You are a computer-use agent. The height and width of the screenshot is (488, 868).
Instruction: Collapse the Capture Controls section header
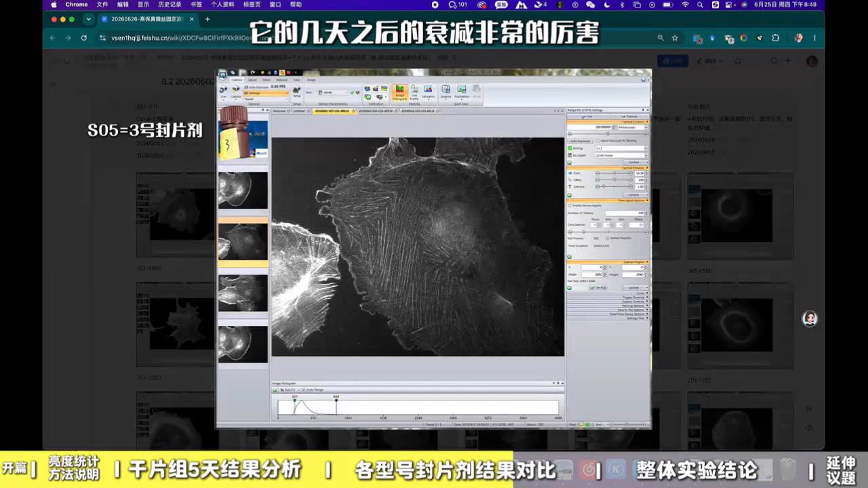pyautogui.click(x=608, y=122)
